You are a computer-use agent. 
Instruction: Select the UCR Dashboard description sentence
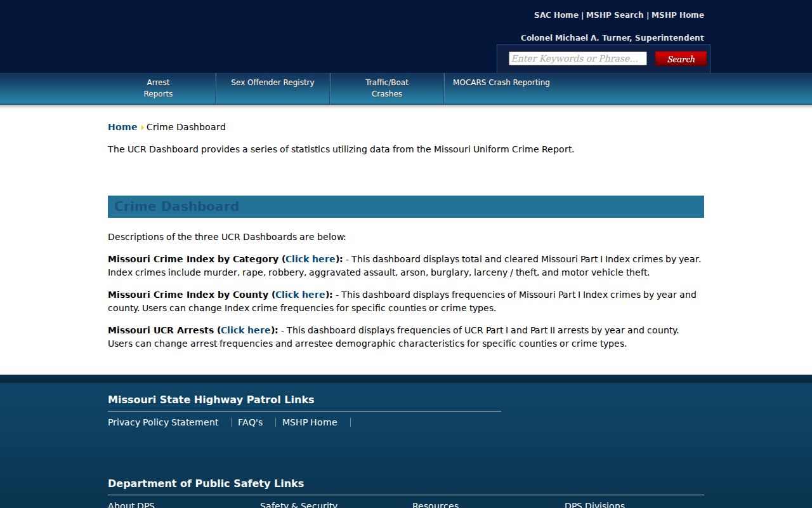coord(341,149)
